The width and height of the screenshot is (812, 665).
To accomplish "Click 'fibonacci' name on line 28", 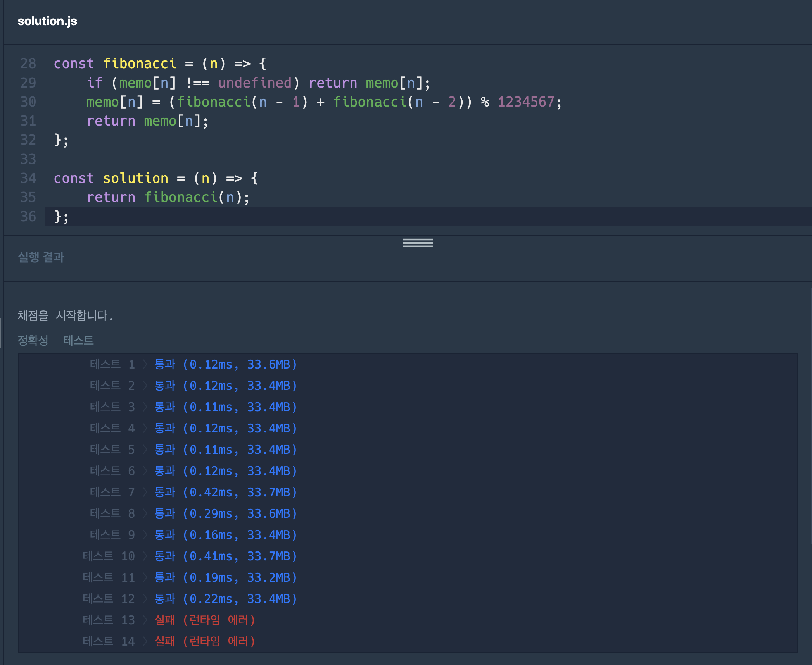I will click(140, 64).
